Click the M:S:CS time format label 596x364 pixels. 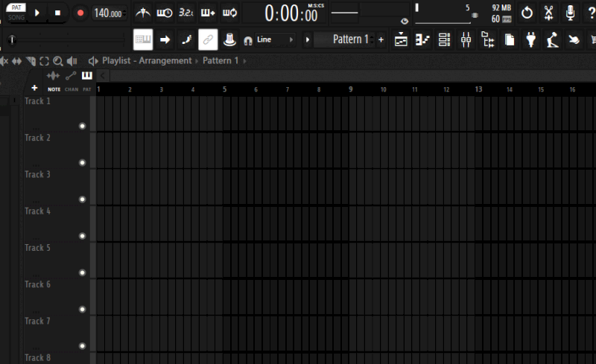[x=316, y=6]
